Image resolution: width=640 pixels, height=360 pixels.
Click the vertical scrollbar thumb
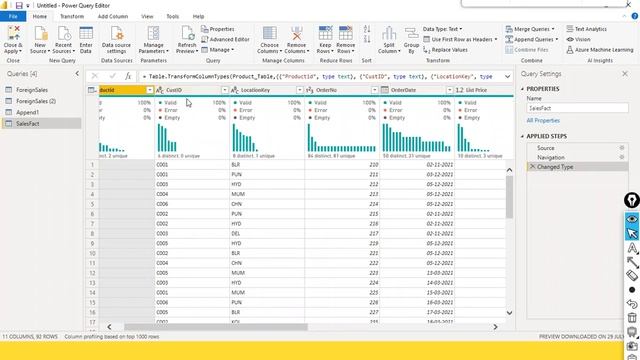tap(509, 196)
